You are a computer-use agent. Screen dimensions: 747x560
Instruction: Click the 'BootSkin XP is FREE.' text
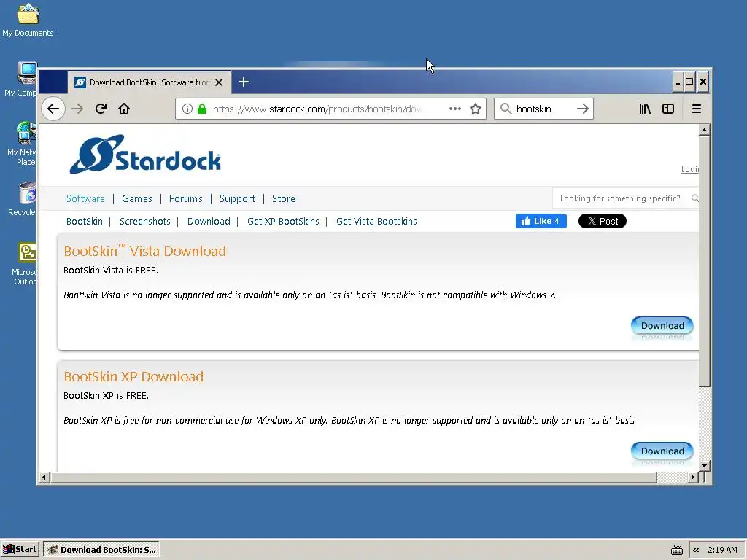(106, 396)
